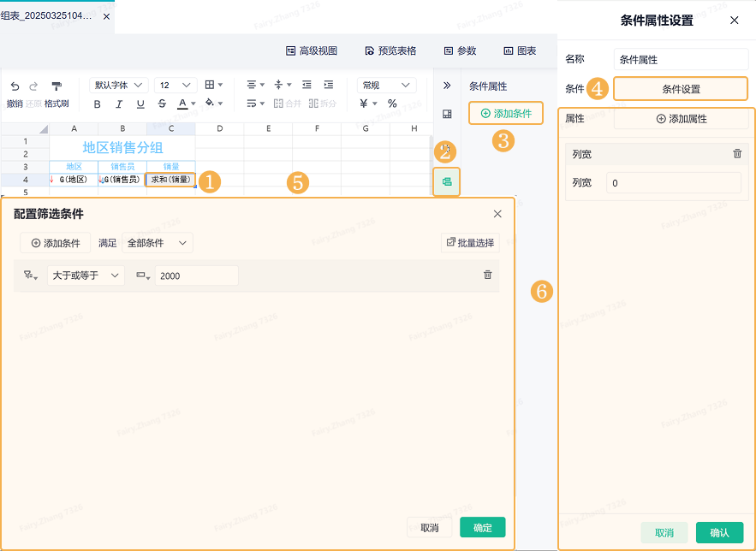
Task: Open 高级视图 in the top bar
Action: (312, 51)
